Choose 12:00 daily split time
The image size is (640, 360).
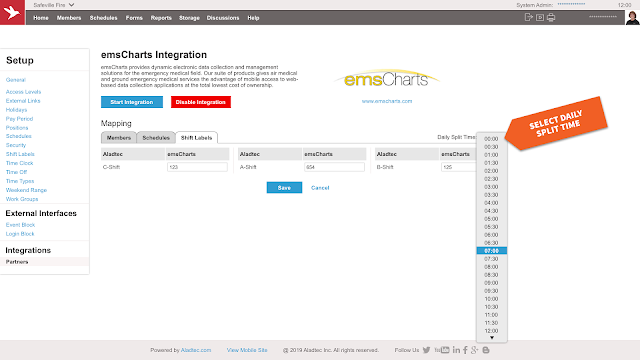(x=491, y=331)
